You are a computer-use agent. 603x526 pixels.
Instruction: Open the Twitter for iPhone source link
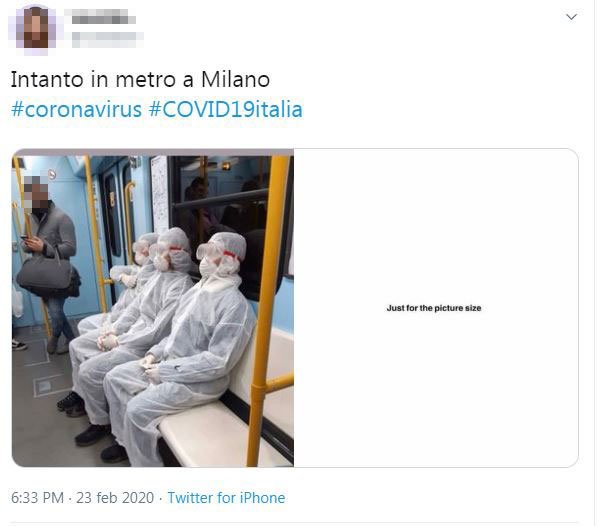[226, 498]
